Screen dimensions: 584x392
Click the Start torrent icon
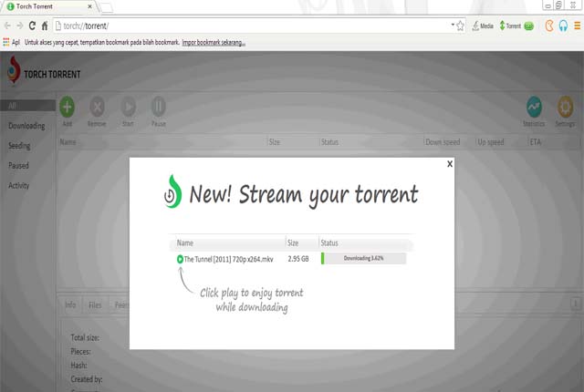click(128, 107)
